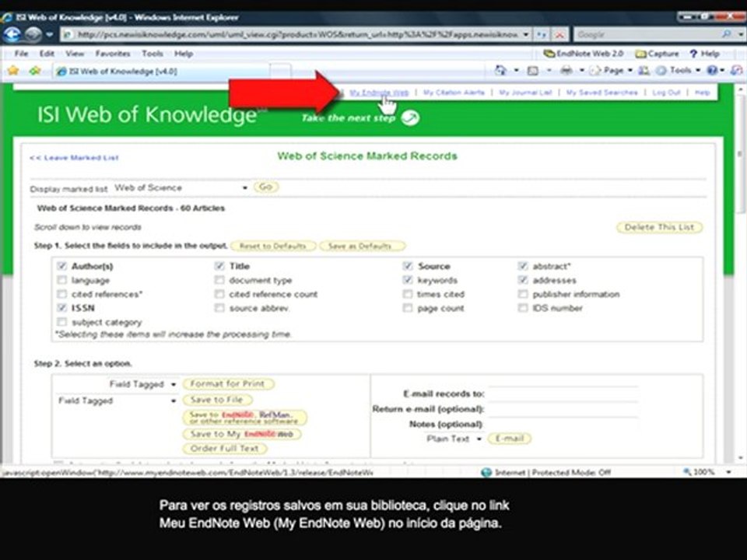747x560 pixels.
Task: Click the My EndNote Web link
Action: coord(379,93)
